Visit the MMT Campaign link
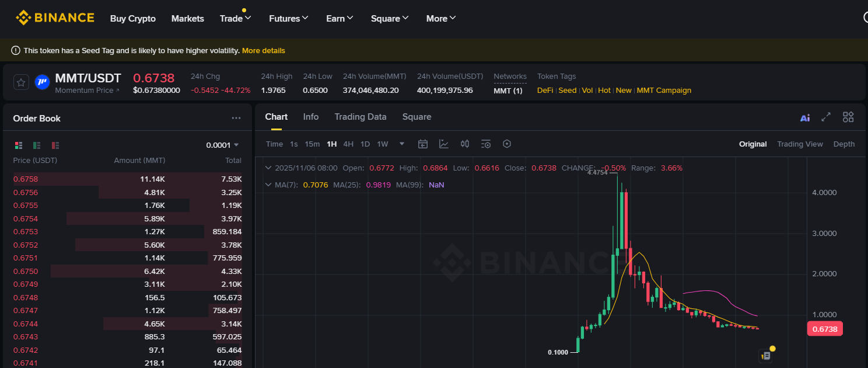868x368 pixels. (664, 90)
